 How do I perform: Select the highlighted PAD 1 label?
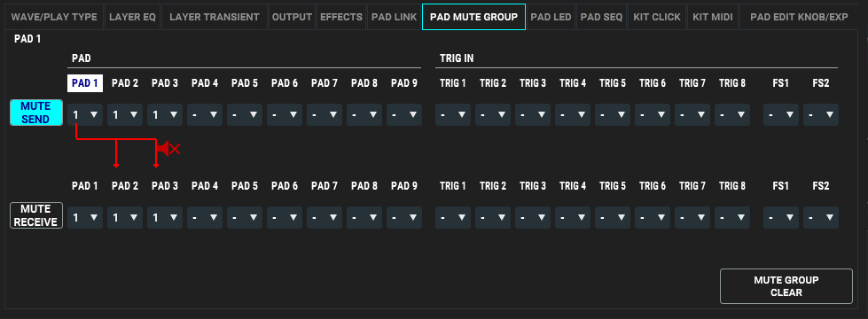[85, 83]
